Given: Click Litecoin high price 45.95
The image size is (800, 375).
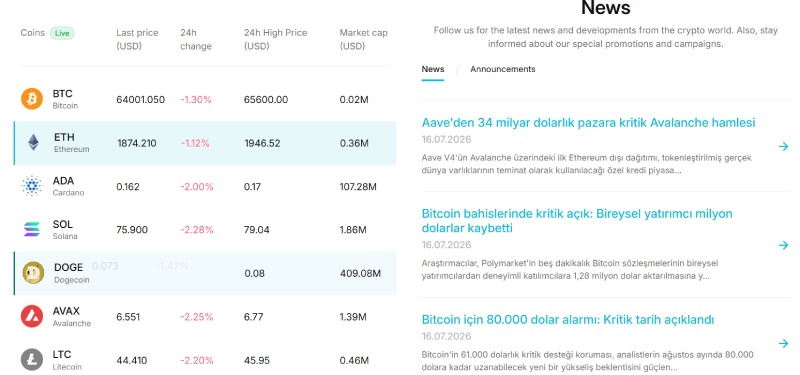Looking at the screenshot, I should pyautogui.click(x=257, y=361).
